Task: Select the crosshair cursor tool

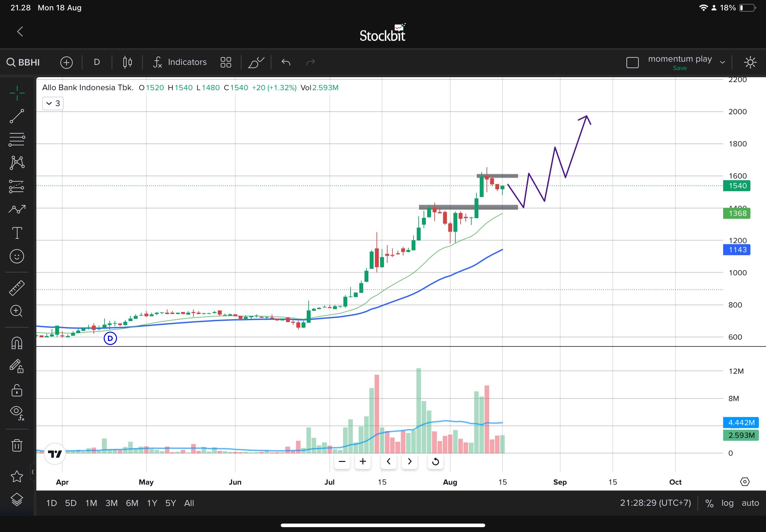Action: [x=17, y=93]
